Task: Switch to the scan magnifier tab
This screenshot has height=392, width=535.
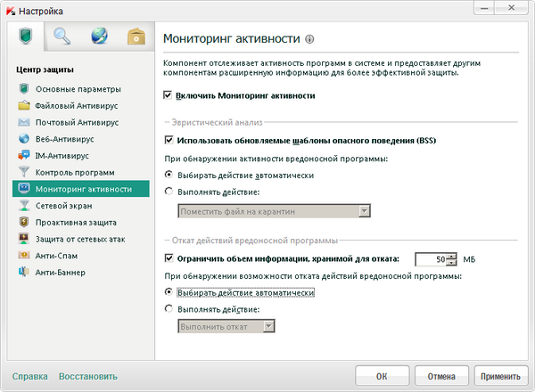Action: coord(62,37)
